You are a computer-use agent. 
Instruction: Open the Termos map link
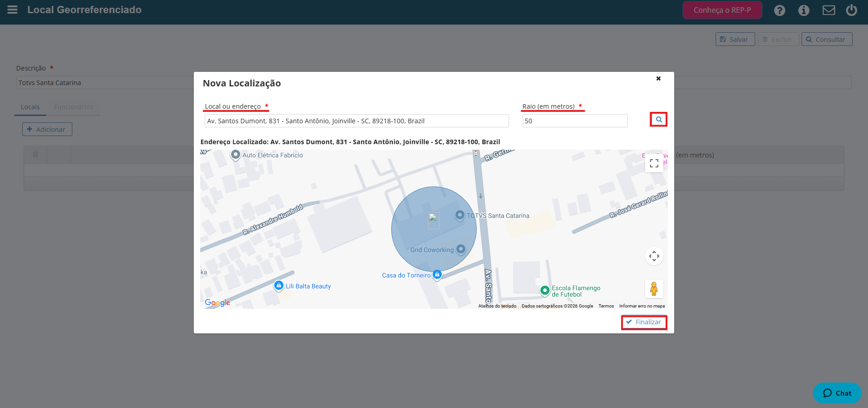606,306
